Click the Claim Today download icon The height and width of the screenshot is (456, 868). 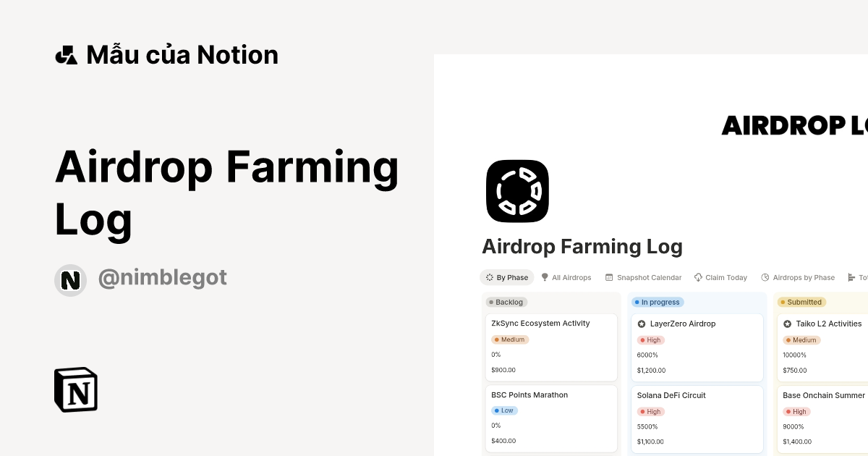pos(698,277)
